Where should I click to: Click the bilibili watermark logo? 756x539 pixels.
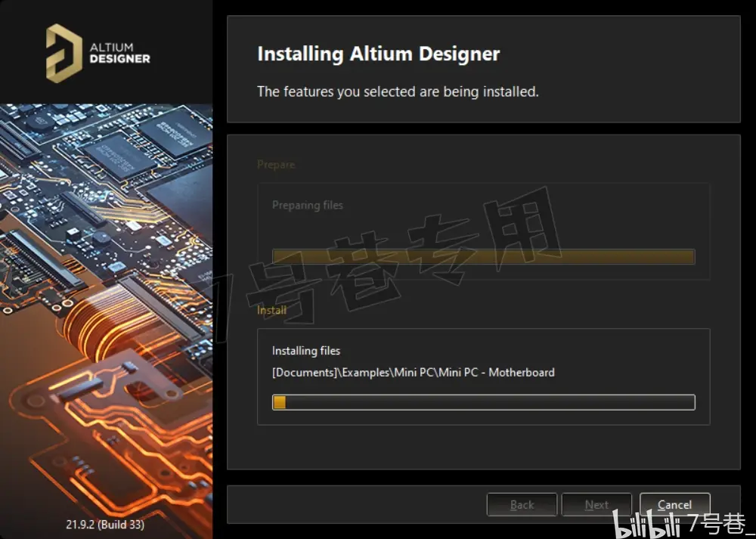(x=648, y=524)
